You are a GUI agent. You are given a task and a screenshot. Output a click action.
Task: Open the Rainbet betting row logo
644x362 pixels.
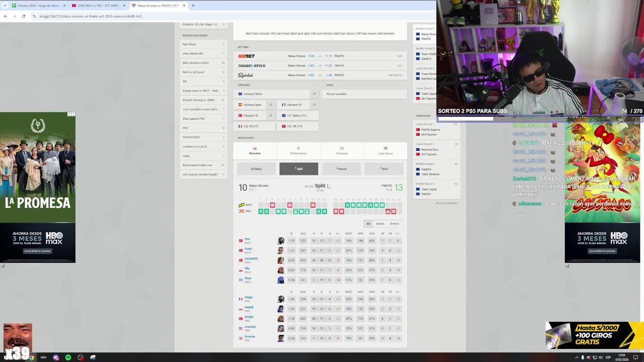[246, 75]
